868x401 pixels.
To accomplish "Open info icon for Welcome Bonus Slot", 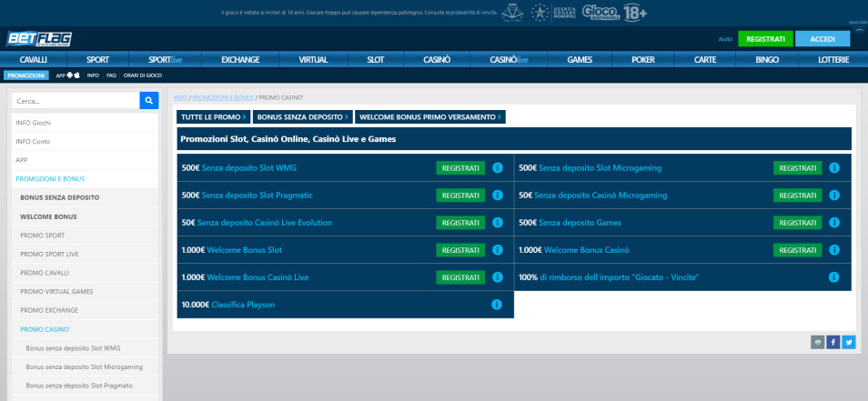I will [x=497, y=250].
